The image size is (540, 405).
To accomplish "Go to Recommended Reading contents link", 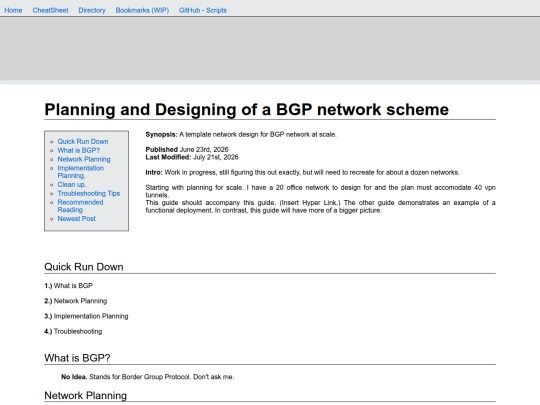I will point(80,206).
